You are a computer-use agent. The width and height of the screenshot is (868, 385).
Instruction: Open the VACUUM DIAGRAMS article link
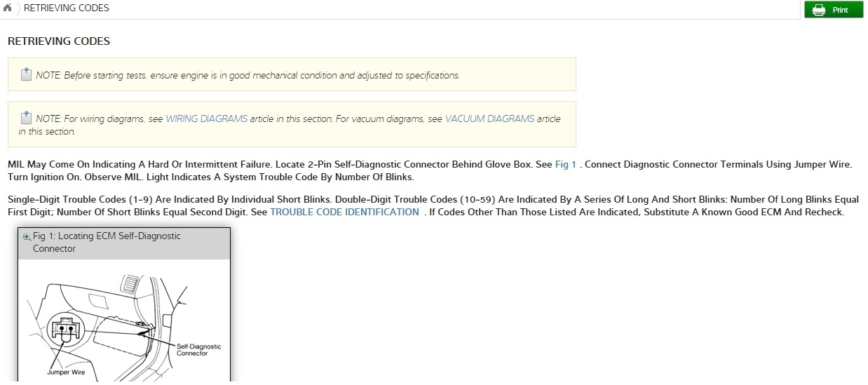[x=489, y=119]
